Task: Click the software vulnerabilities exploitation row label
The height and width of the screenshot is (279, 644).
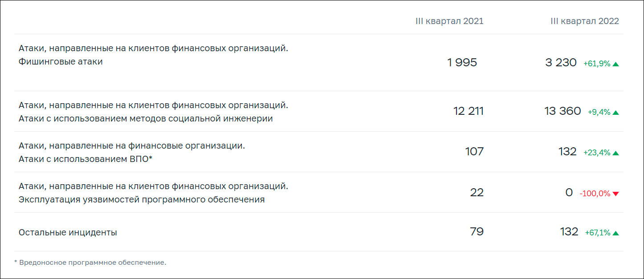Action: (x=142, y=199)
